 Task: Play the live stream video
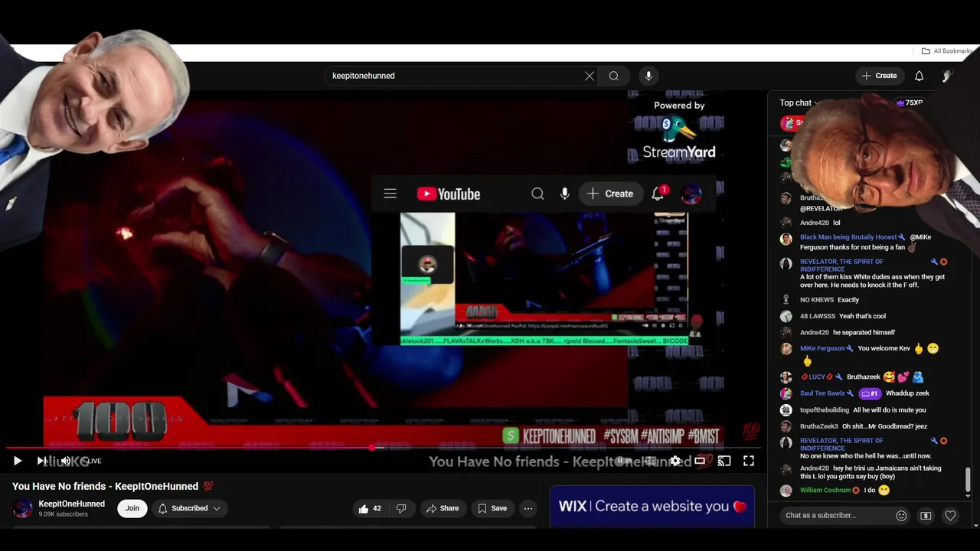coord(17,461)
